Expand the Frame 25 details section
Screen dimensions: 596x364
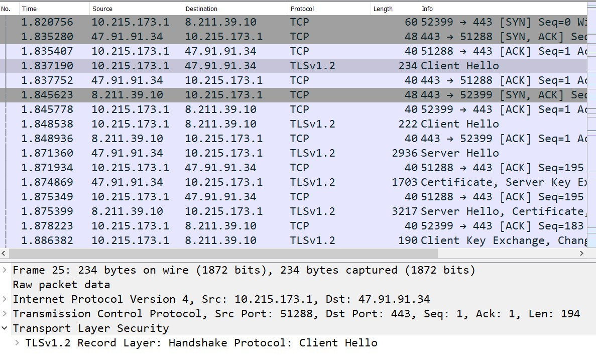(5, 270)
